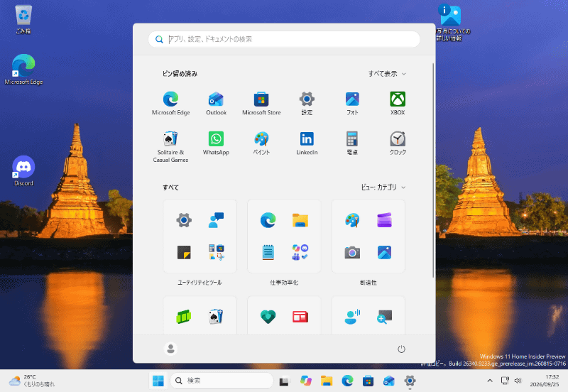Open ビュー: カテゴリ view dropdown

click(x=383, y=187)
